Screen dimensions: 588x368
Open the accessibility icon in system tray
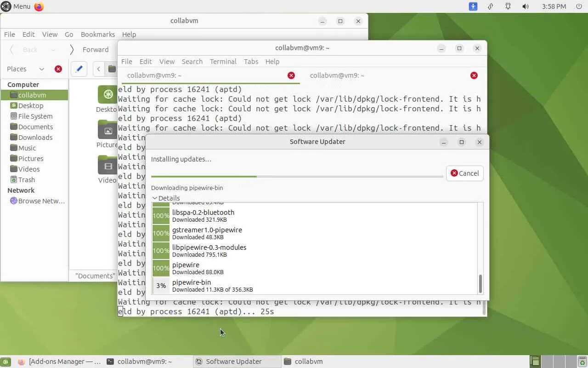tap(473, 6)
